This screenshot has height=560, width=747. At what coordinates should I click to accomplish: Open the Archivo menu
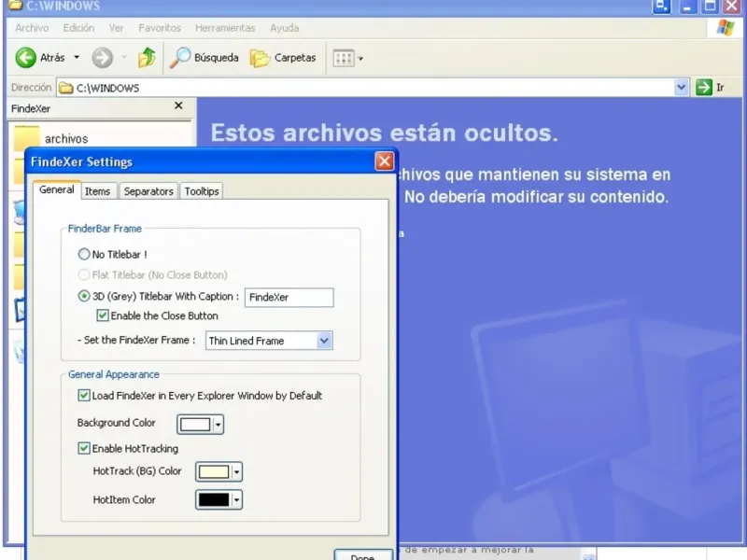[32, 28]
